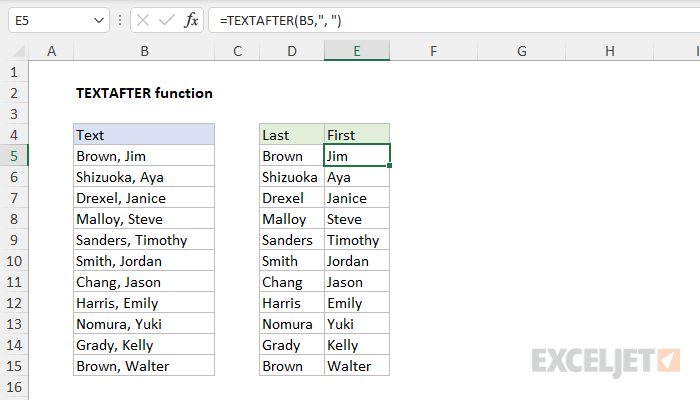
Task: Select column F header
Action: pyautogui.click(x=433, y=51)
